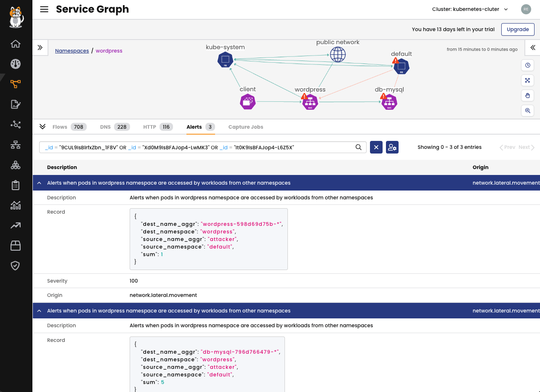The image size is (540, 392).
Task: Select the Service Graph icon in the sidebar
Action: 16,84
